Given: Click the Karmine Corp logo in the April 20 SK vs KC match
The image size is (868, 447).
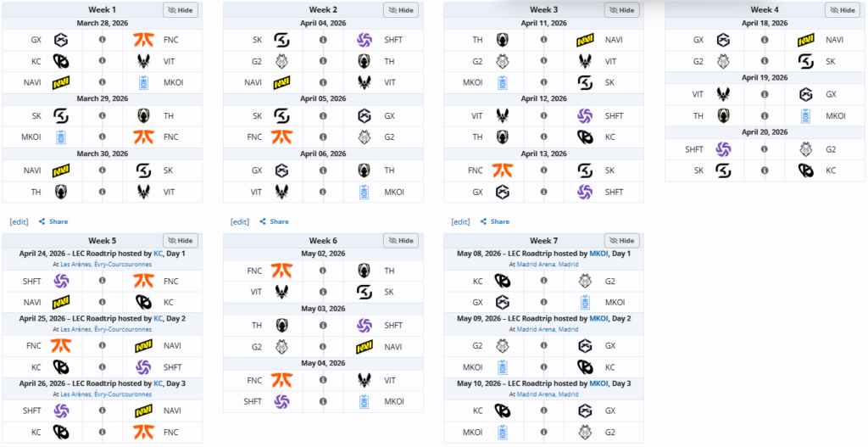Looking at the screenshot, I should coord(806,170).
